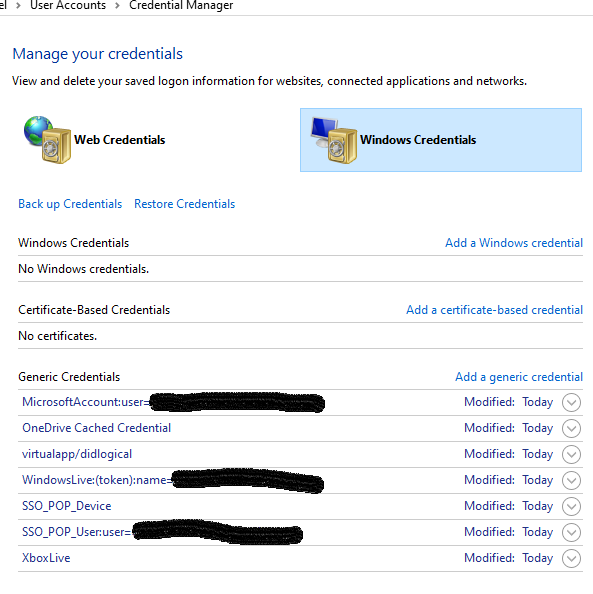Open the MicrosoftAccount:user= credential entry
The width and height of the screenshot is (593, 594).
(300, 402)
